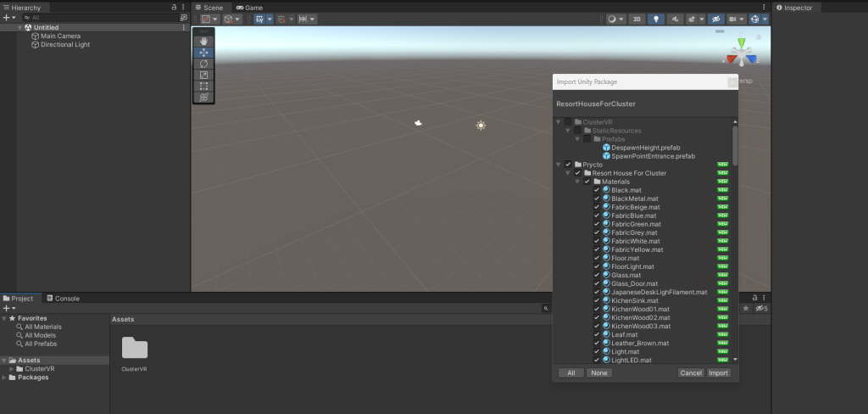Image resolution: width=868 pixels, height=414 pixels.
Task: Open grid visibility dropdown arrow
Action: point(270,19)
